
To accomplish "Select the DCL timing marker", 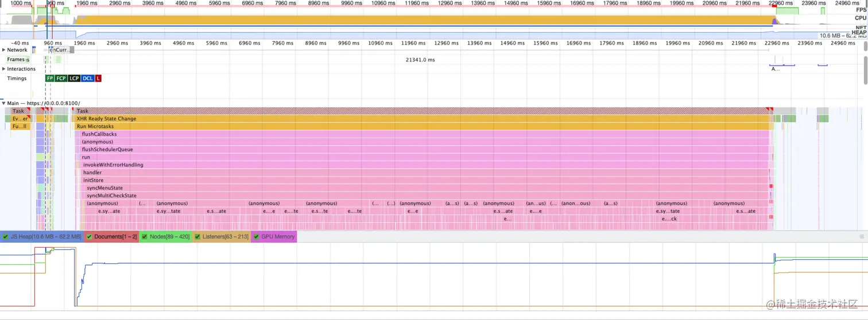I will point(88,79).
